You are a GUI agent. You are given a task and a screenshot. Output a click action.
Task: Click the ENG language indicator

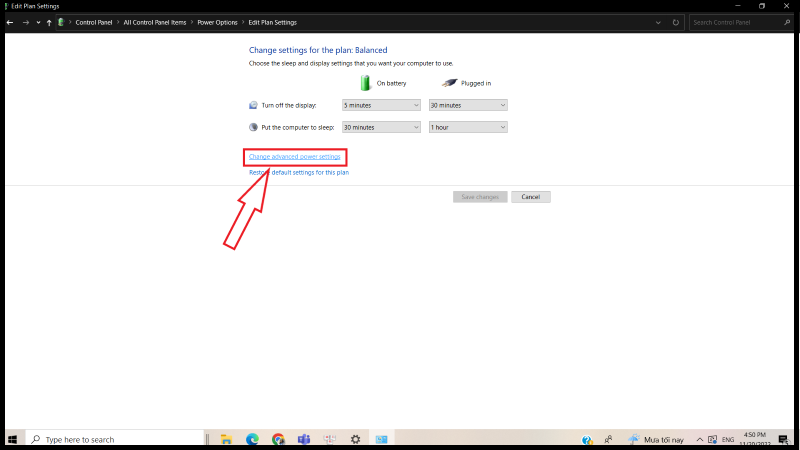point(728,439)
